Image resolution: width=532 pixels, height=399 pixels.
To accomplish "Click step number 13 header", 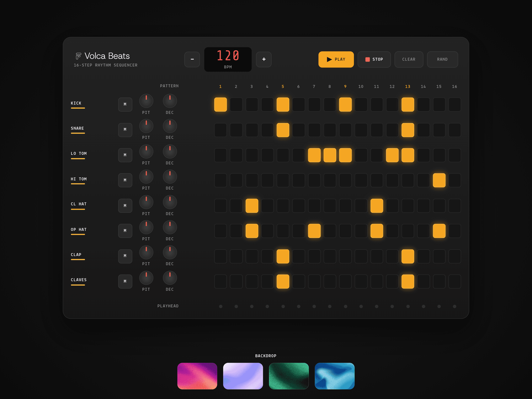I will pos(408,87).
